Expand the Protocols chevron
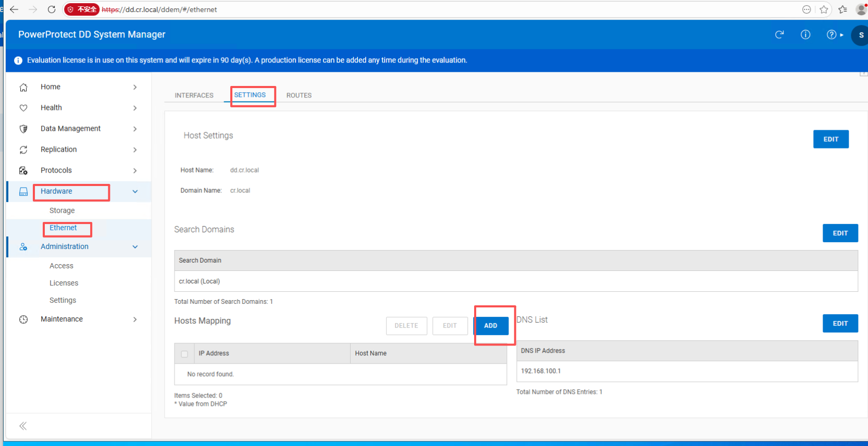The width and height of the screenshot is (868, 446). (x=135, y=170)
